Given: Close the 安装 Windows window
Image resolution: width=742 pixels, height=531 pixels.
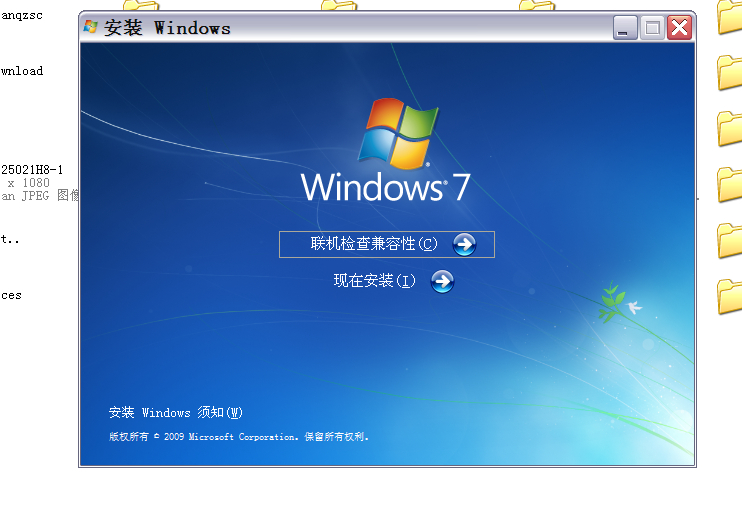Looking at the screenshot, I should [680, 27].
